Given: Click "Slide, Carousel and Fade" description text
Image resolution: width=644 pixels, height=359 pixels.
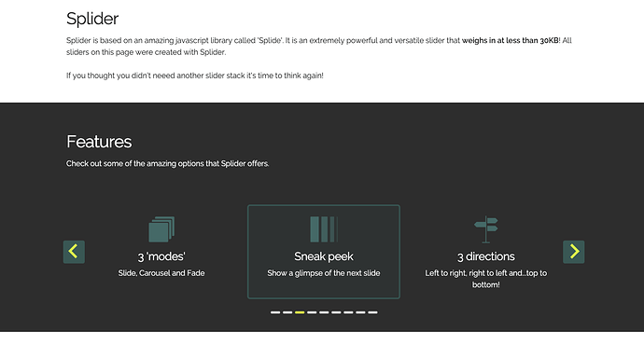Looking at the screenshot, I should [161, 273].
